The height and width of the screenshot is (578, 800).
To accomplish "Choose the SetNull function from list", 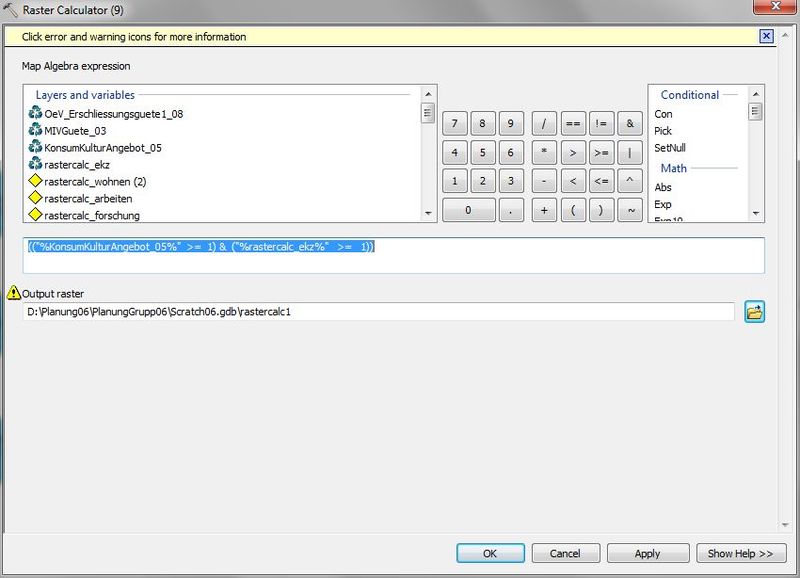I will [669, 148].
